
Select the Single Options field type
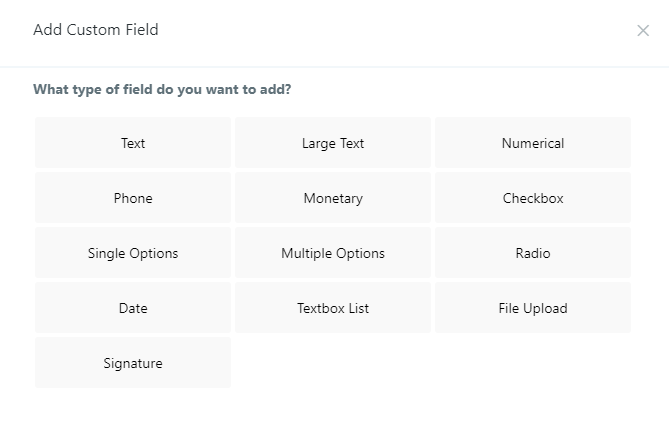coord(133,253)
